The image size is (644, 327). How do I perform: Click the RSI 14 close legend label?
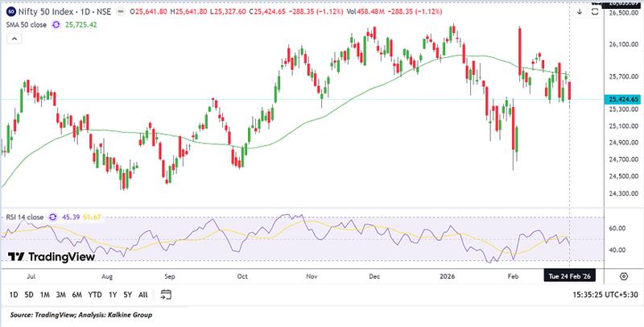pos(24,217)
